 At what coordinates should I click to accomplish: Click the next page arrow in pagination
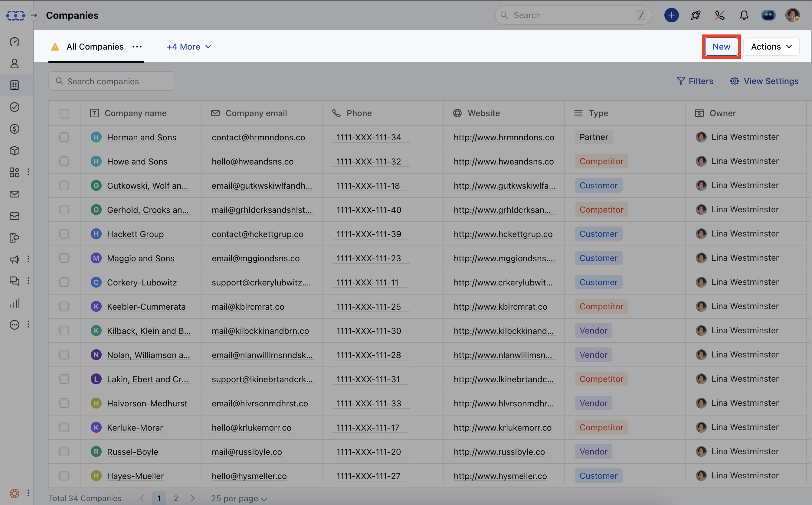point(192,498)
